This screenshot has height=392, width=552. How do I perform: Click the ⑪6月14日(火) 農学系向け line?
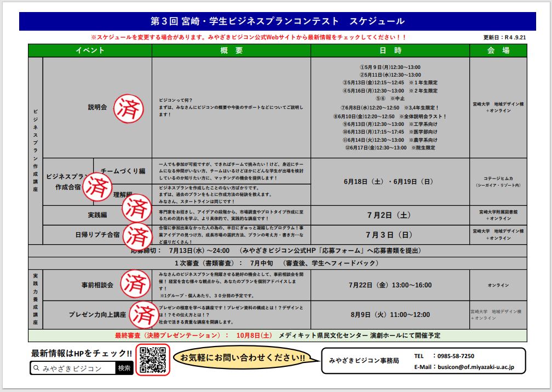click(390, 140)
